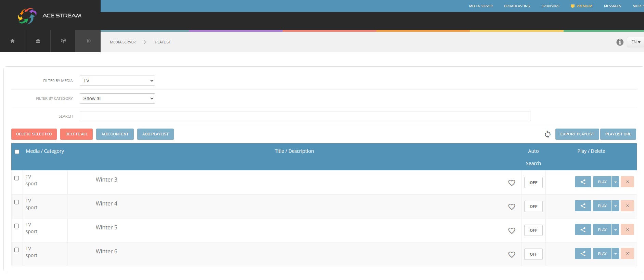The height and width of the screenshot is (280, 644).
Task: Click the refresh playlist icon
Action: [x=548, y=134]
